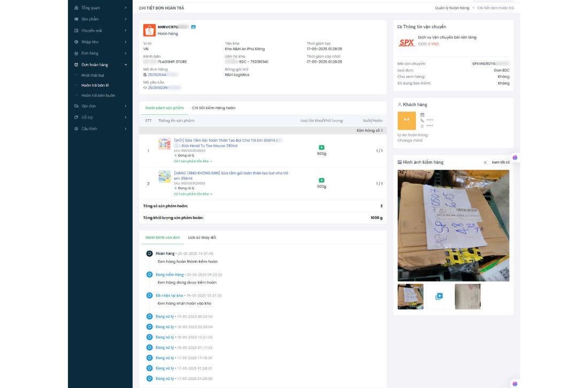The image size is (588, 388).
Task: Click the code brackets icon before 25051602N
Action: pyautogui.click(x=145, y=88)
